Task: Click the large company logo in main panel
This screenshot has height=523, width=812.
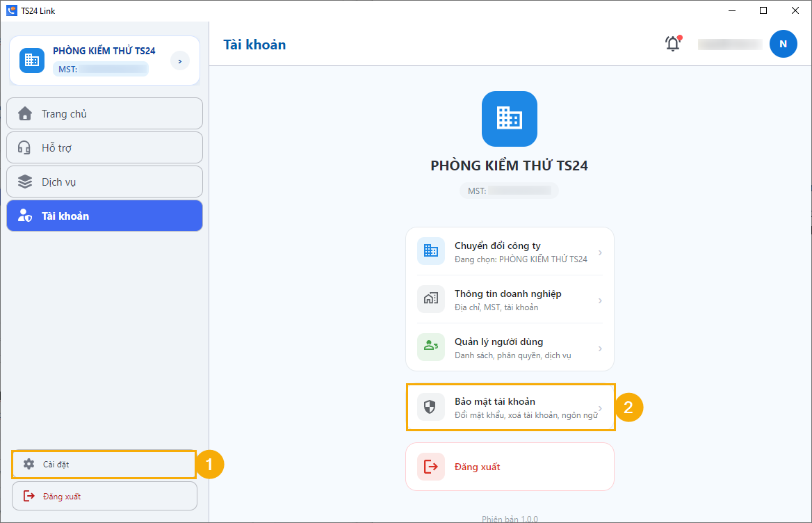Action: [x=510, y=119]
